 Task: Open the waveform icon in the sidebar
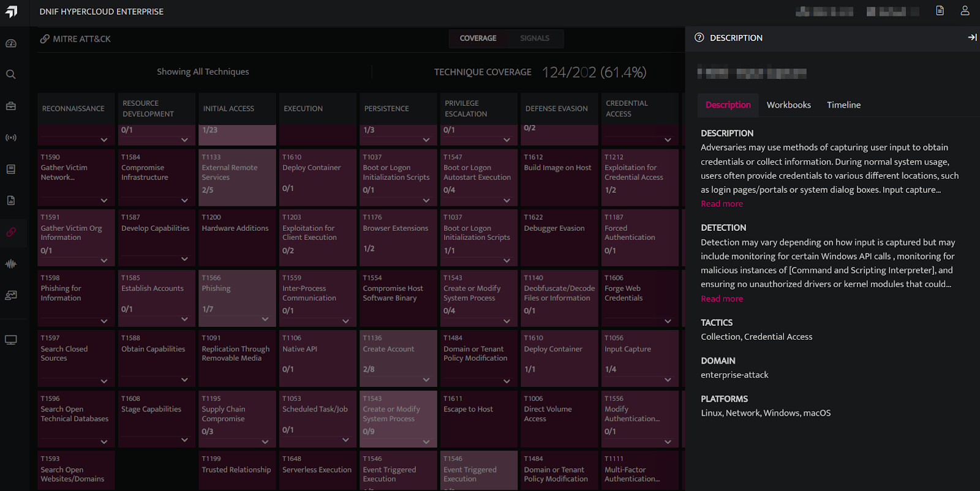pos(11,264)
